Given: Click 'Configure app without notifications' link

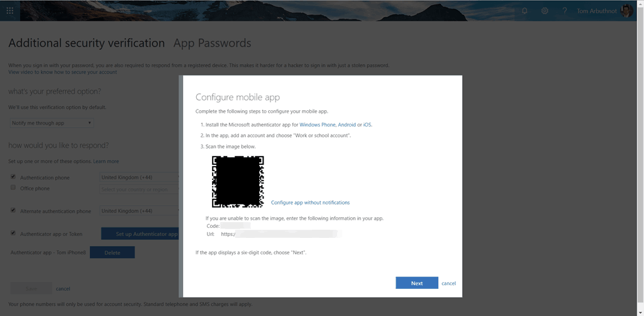Looking at the screenshot, I should pyautogui.click(x=310, y=203).
